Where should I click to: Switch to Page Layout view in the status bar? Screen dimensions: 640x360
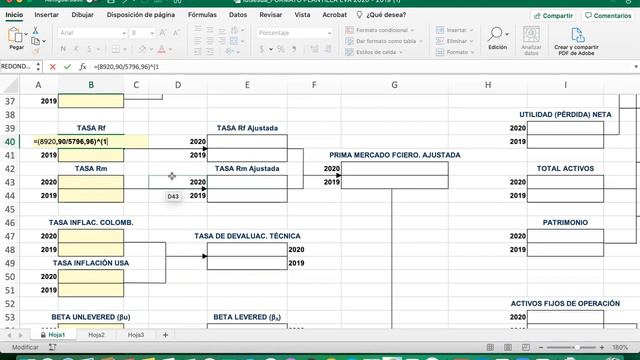pos(508,347)
